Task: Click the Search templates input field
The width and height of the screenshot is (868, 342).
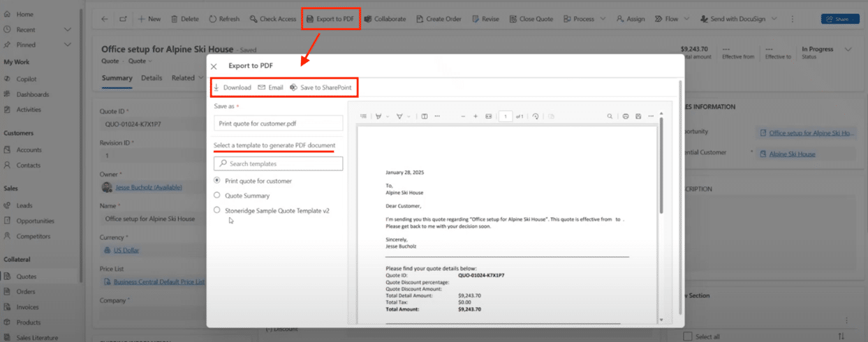Action: point(278,164)
